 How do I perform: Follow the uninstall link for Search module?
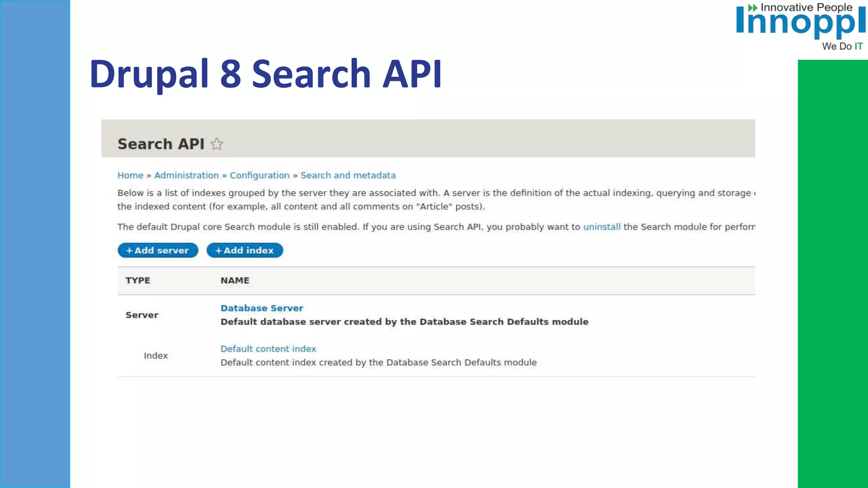602,227
